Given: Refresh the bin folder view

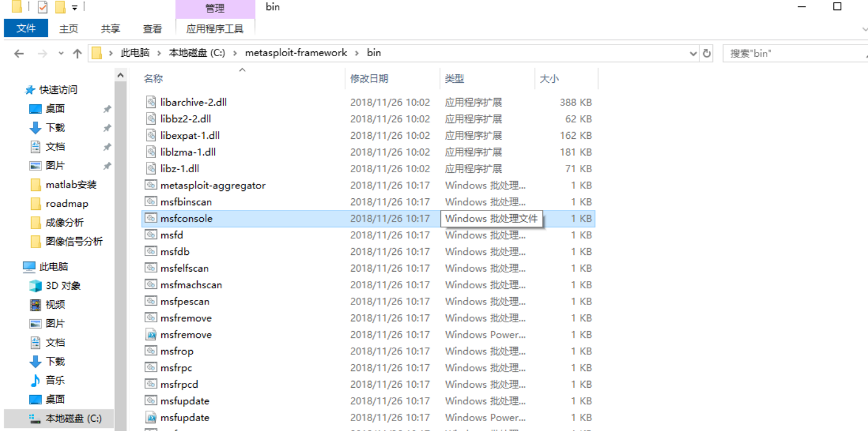Looking at the screenshot, I should [707, 53].
